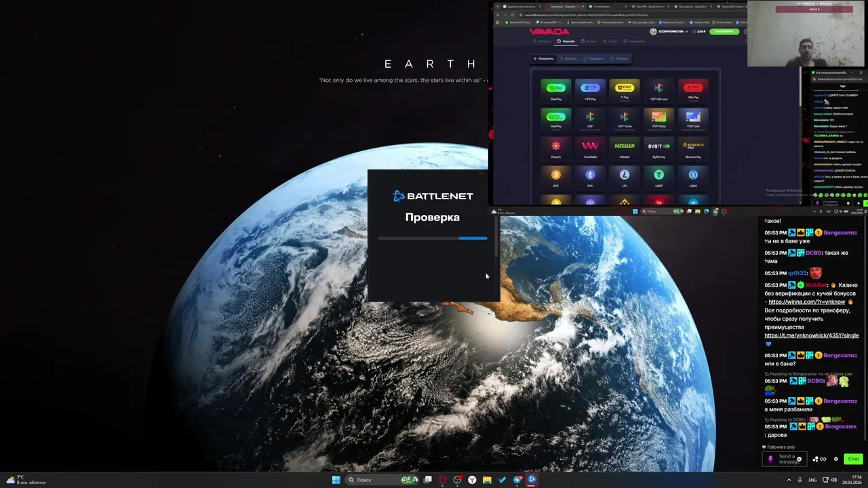Select ByBit Pay tile in Vavada stream
The height and width of the screenshot is (488, 868).
pyautogui.click(x=658, y=148)
